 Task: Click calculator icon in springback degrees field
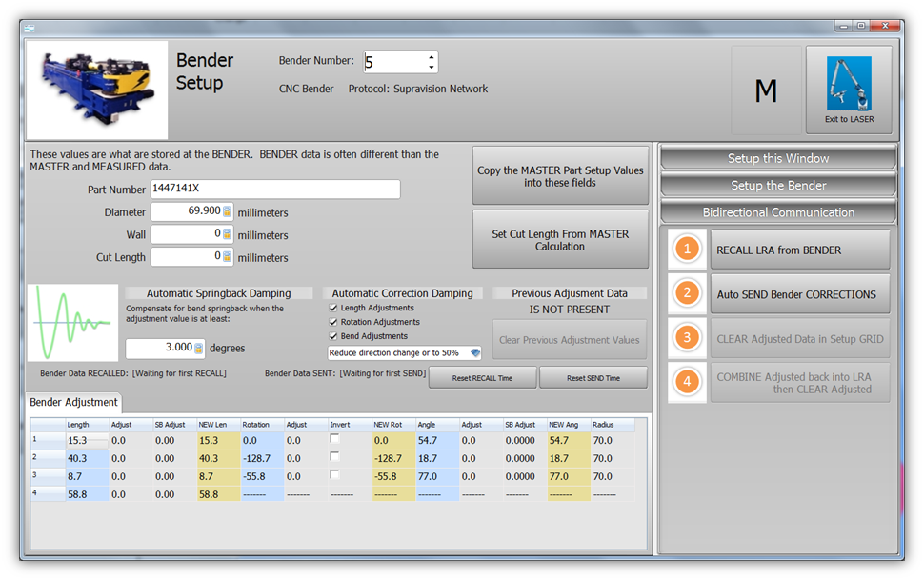[199, 349]
